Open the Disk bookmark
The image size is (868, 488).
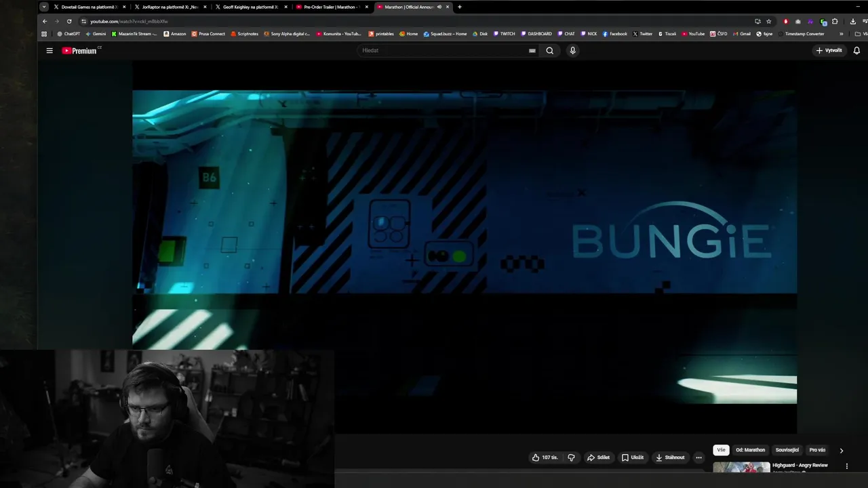(480, 34)
